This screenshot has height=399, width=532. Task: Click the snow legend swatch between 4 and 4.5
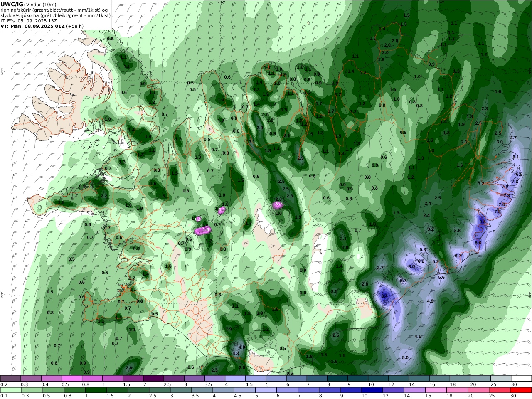pos(235,379)
